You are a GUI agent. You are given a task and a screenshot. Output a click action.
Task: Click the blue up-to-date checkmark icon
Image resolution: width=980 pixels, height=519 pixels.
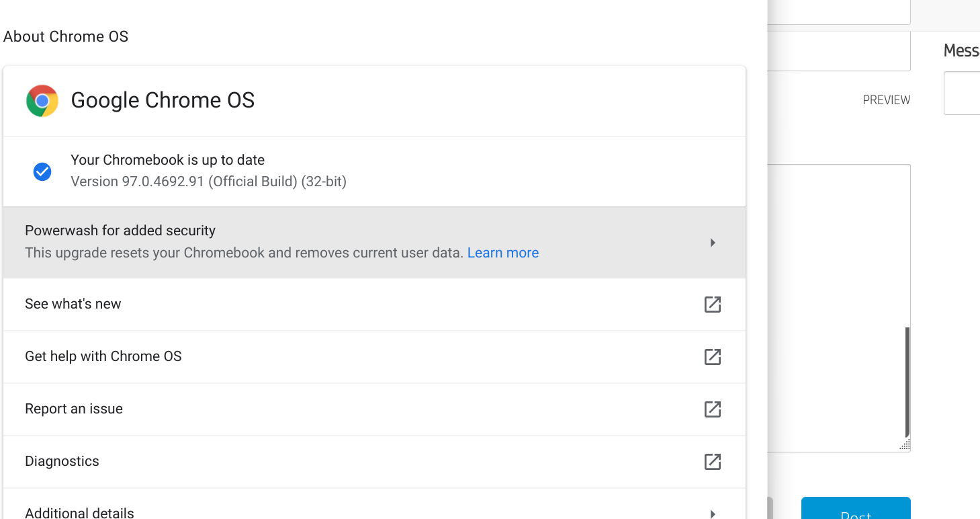coord(42,171)
